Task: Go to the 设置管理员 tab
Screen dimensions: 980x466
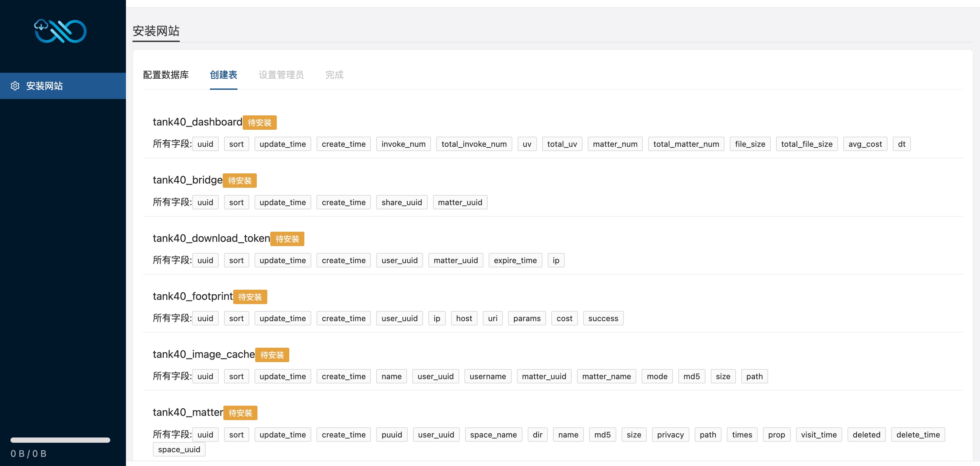Action: coord(281,75)
